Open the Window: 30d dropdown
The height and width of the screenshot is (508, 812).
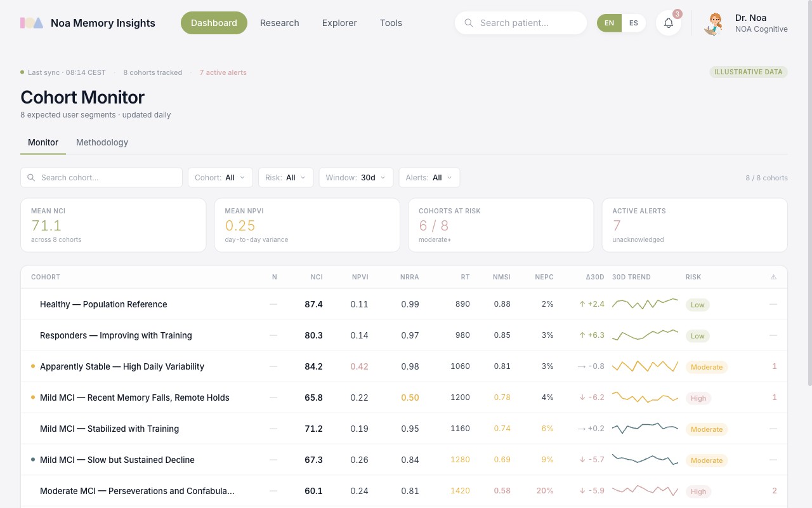point(356,178)
